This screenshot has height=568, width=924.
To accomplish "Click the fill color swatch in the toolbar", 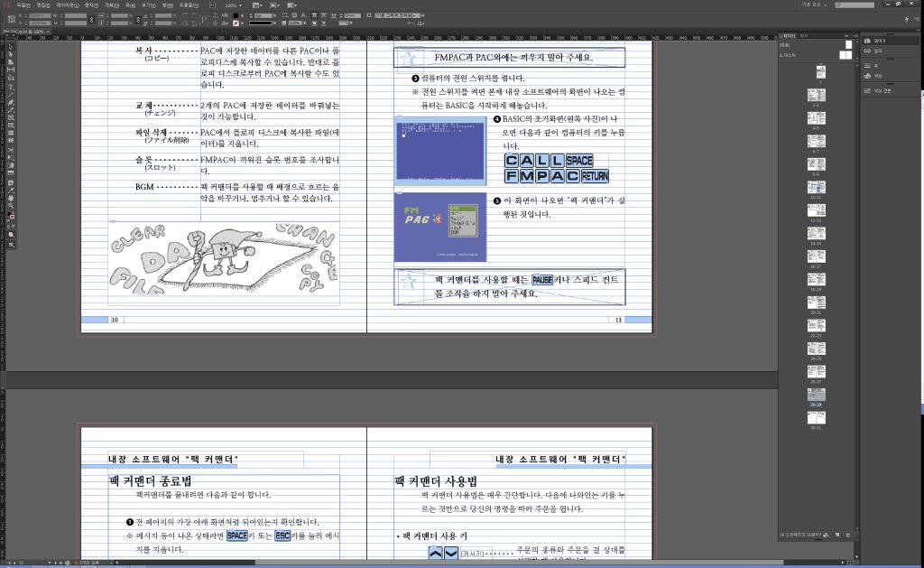I will point(8,215).
